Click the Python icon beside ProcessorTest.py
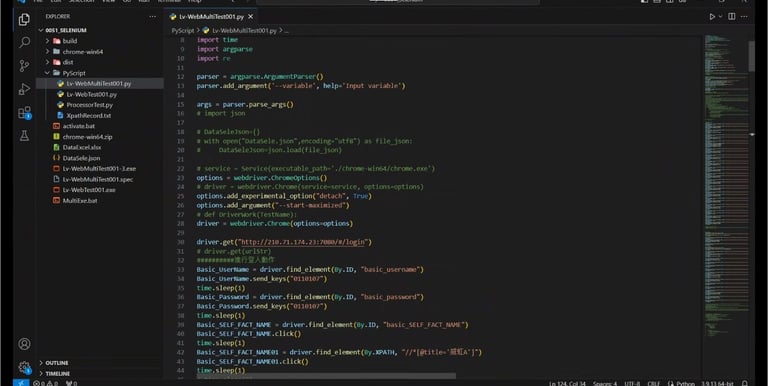 60,105
